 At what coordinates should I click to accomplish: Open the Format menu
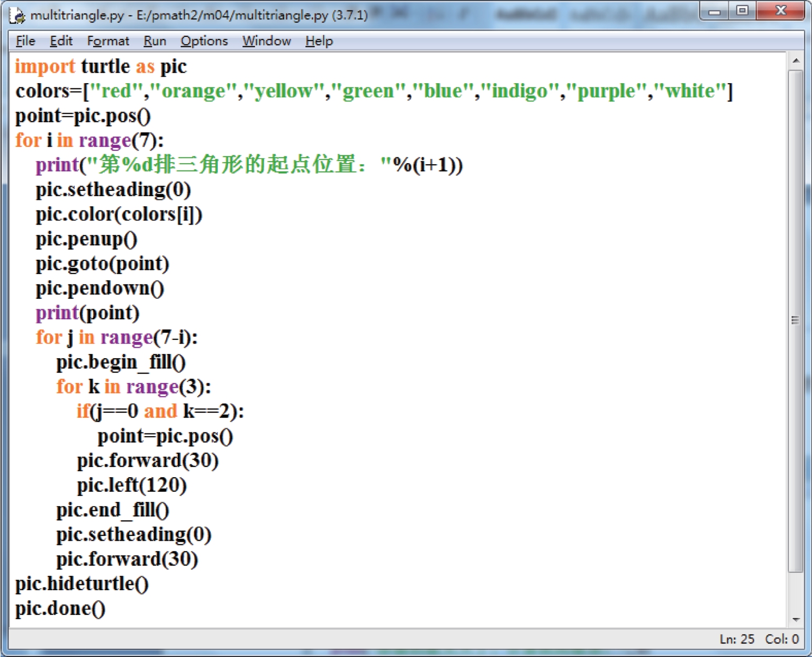[x=108, y=41]
